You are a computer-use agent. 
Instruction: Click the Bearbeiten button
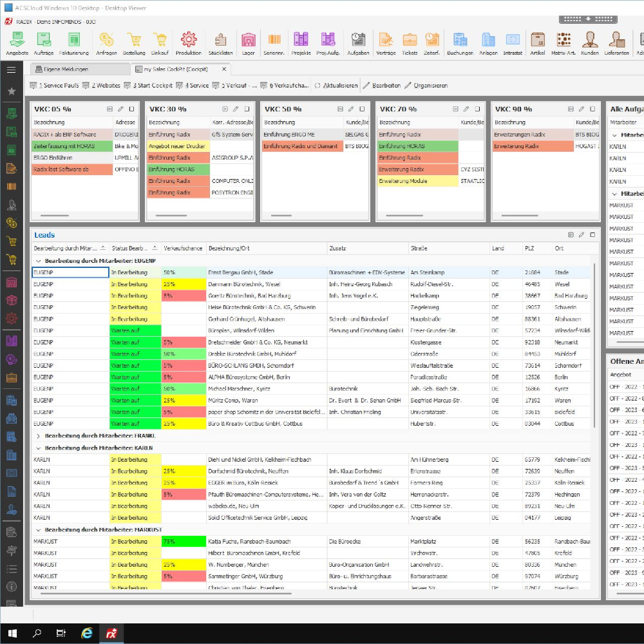click(381, 86)
